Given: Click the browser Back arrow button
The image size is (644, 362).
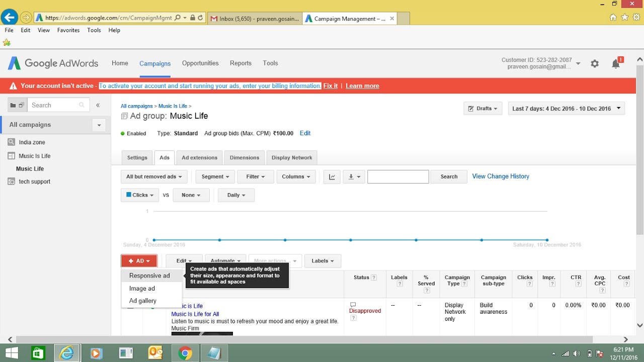Looking at the screenshot, I should coord(9,17).
